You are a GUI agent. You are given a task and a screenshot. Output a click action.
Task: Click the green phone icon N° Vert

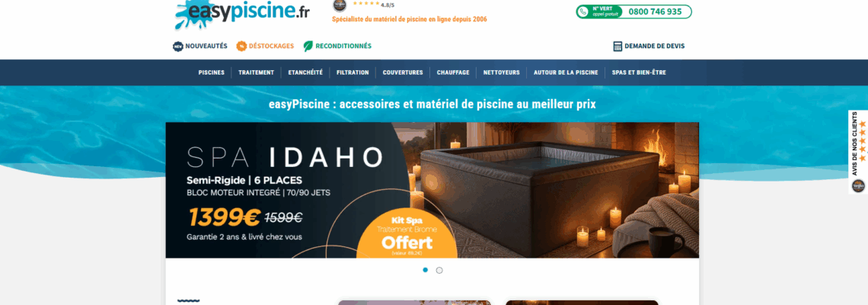[582, 11]
